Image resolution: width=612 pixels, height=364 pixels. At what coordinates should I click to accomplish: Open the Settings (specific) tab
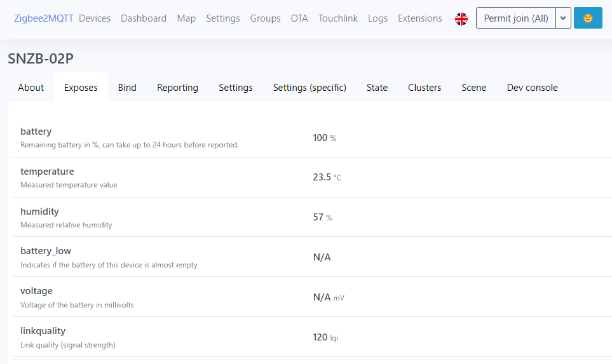(x=309, y=88)
